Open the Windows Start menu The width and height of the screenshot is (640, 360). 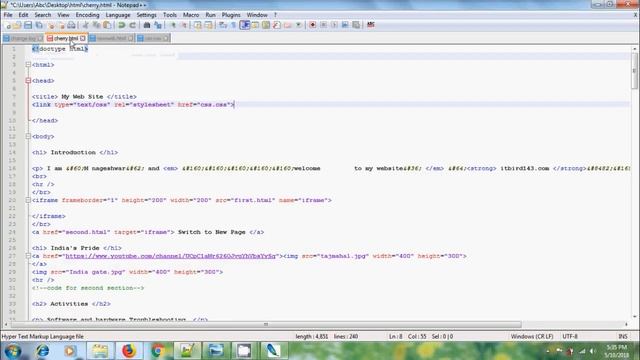(x=13, y=351)
